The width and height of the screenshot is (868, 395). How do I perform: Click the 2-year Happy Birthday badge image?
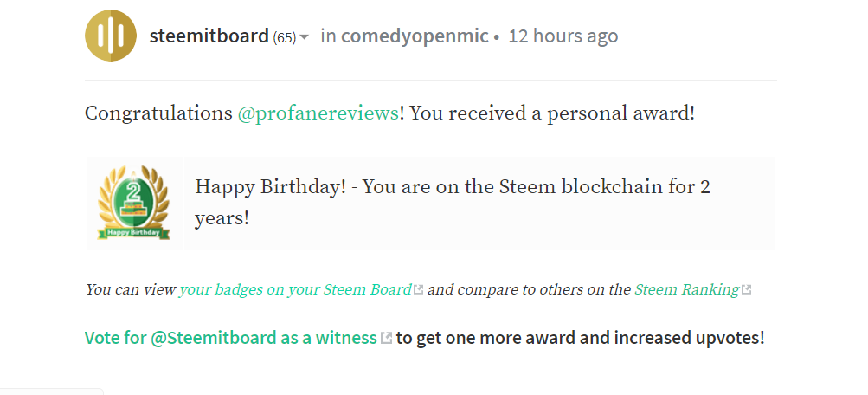(132, 203)
